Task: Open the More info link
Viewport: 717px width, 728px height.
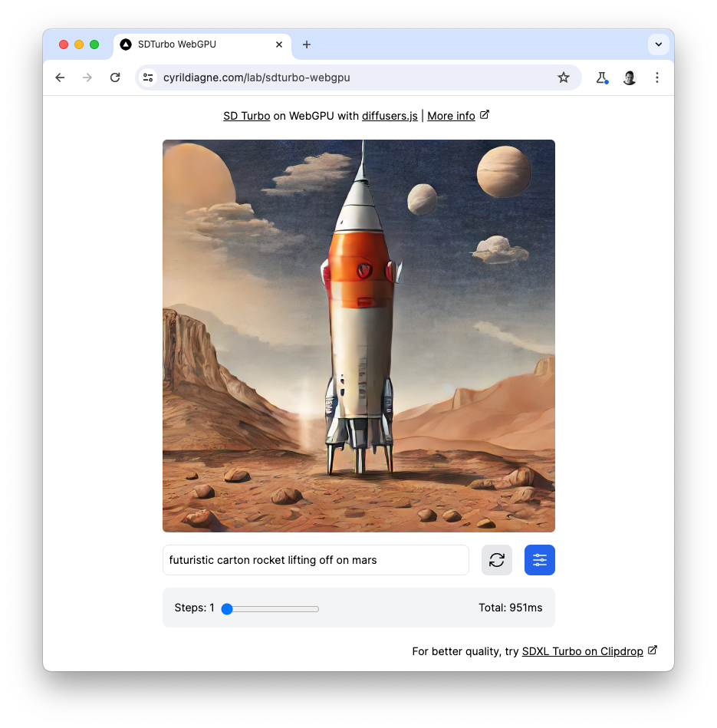Action: [451, 116]
